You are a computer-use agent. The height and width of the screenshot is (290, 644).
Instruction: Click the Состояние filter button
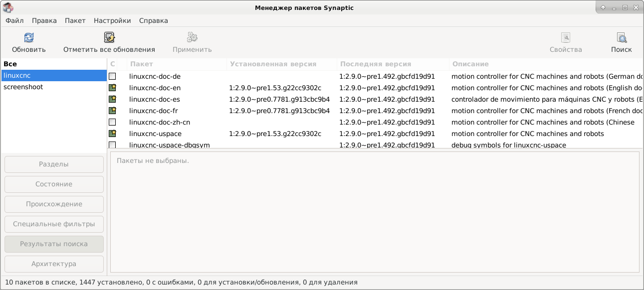54,184
